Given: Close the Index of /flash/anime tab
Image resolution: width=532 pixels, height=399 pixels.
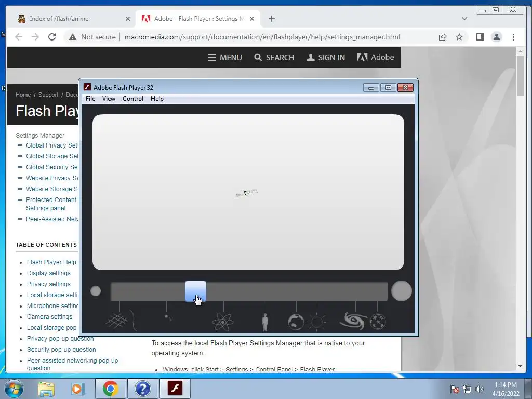Looking at the screenshot, I should click(128, 19).
